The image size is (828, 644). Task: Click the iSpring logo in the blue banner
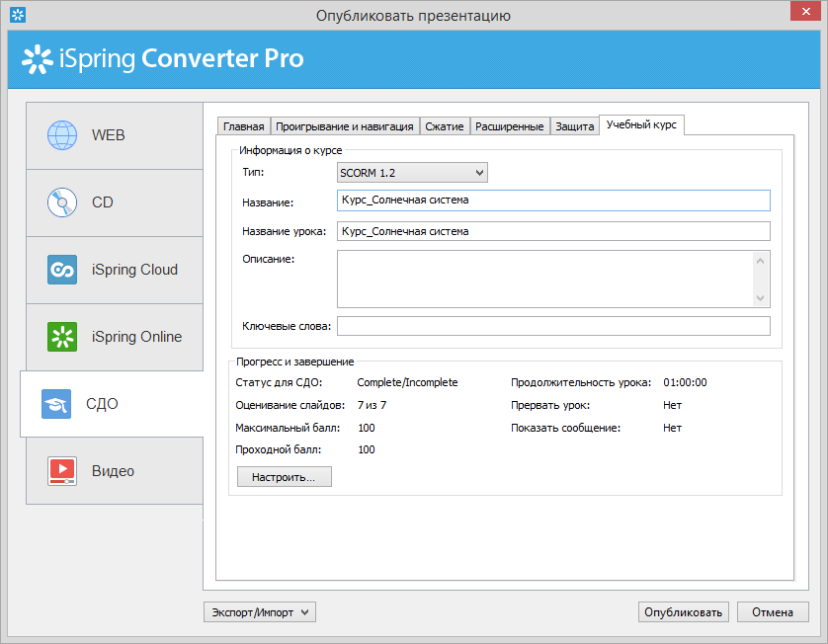tap(37, 59)
